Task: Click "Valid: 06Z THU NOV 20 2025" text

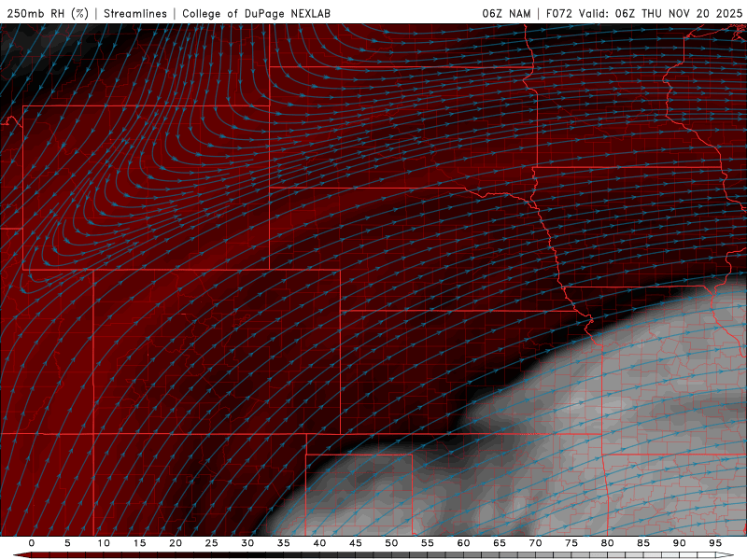Action: [661, 13]
